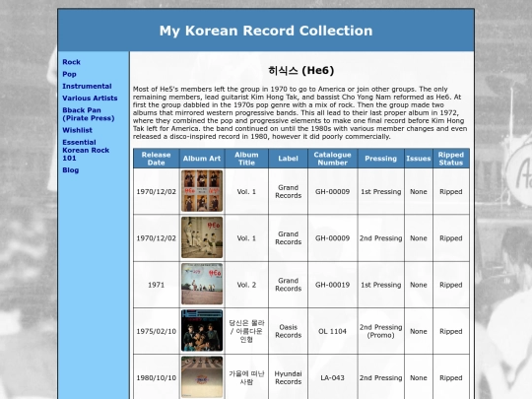Open the Wishlist page
This screenshot has height=399, width=532.
pos(77,130)
